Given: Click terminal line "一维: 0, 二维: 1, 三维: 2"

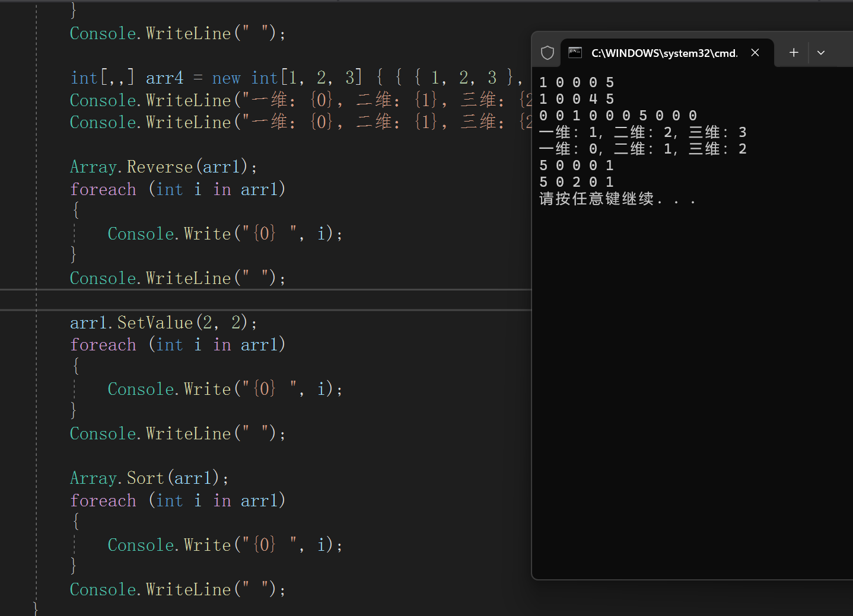Looking at the screenshot, I should tap(643, 149).
